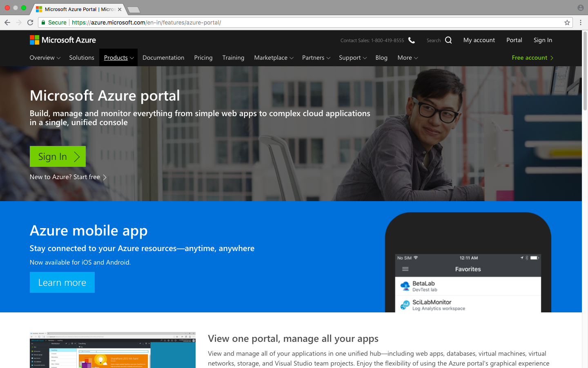Image resolution: width=588 pixels, height=368 pixels.
Task: Click the phone icon beside Contact Sales
Action: point(412,40)
